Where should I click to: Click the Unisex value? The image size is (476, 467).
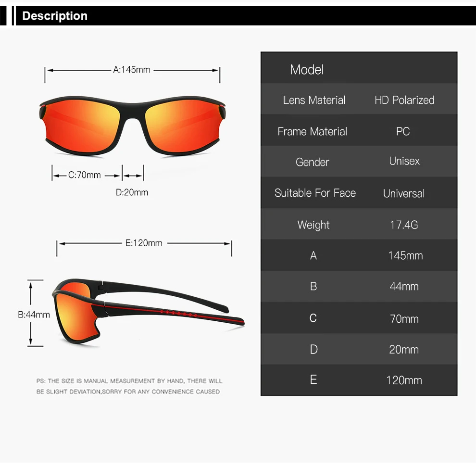[404, 161]
